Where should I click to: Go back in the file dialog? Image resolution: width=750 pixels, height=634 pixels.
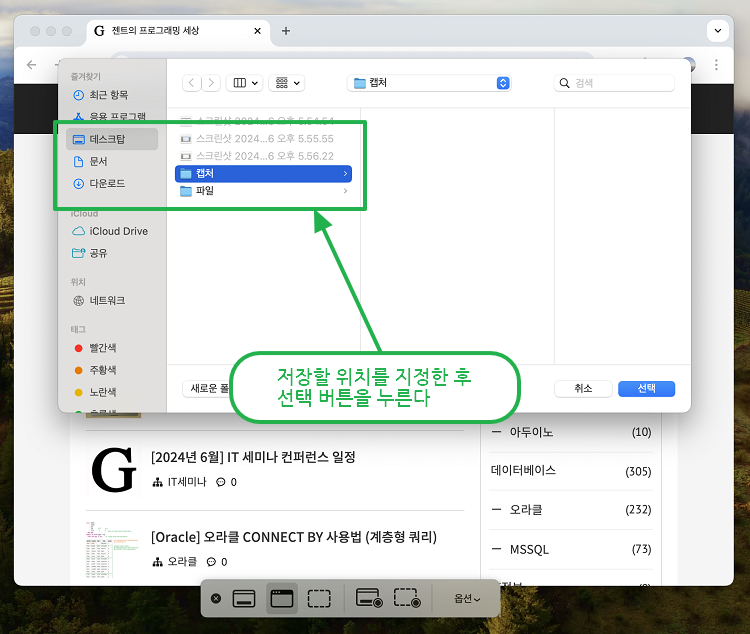point(192,83)
